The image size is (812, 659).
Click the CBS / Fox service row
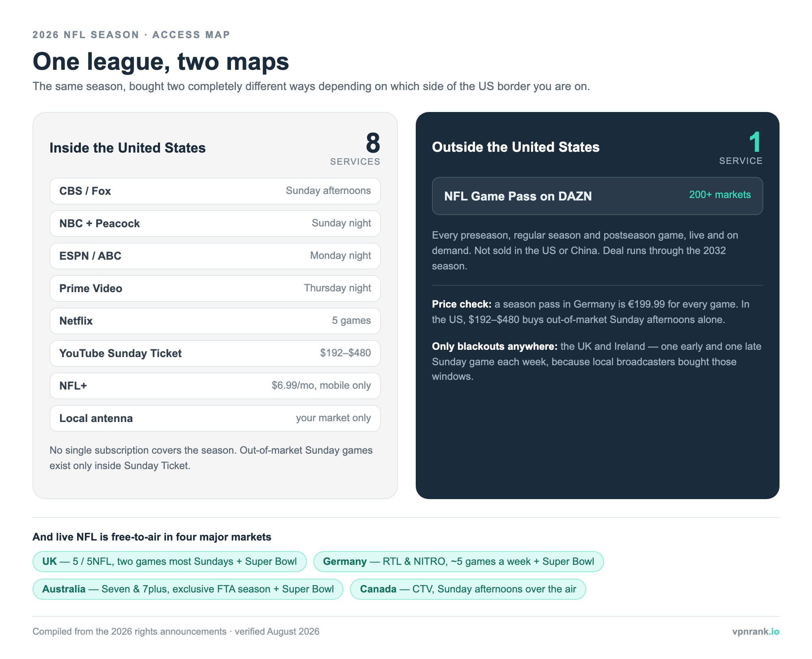(x=215, y=191)
